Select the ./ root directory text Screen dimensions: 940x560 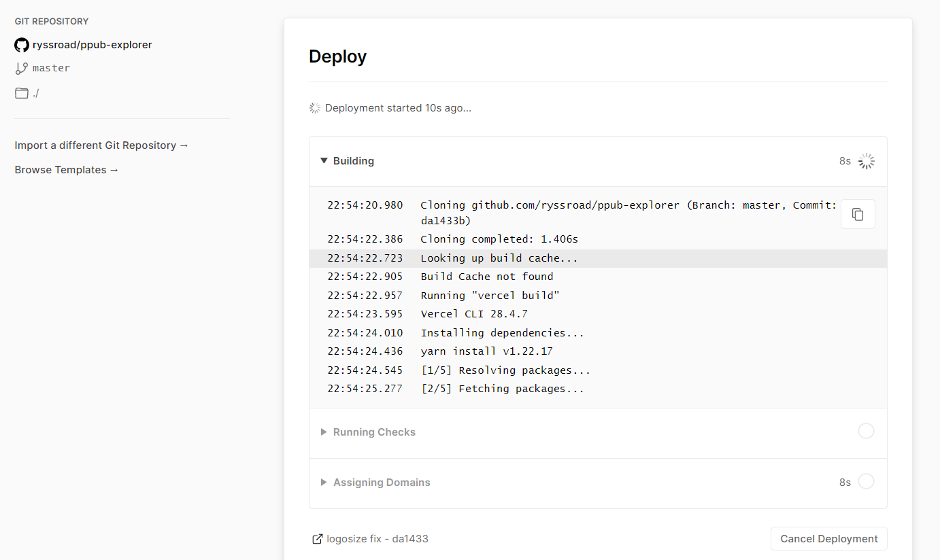click(x=36, y=93)
